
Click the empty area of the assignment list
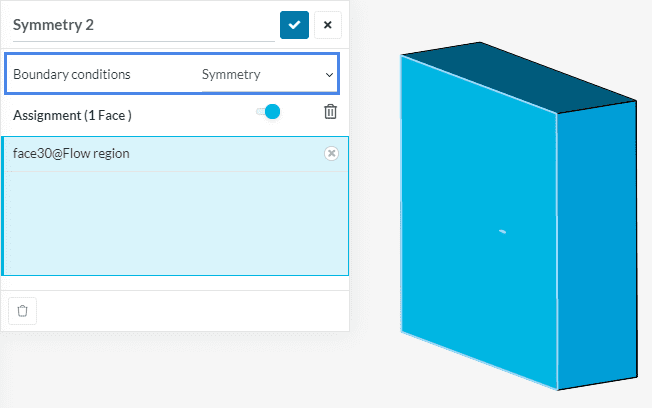click(x=175, y=225)
